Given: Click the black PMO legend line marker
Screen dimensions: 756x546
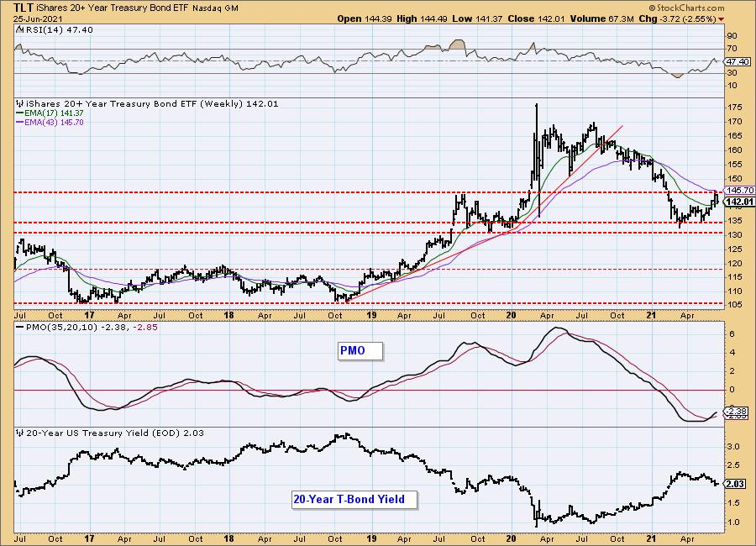Looking at the screenshot, I should (x=20, y=327).
